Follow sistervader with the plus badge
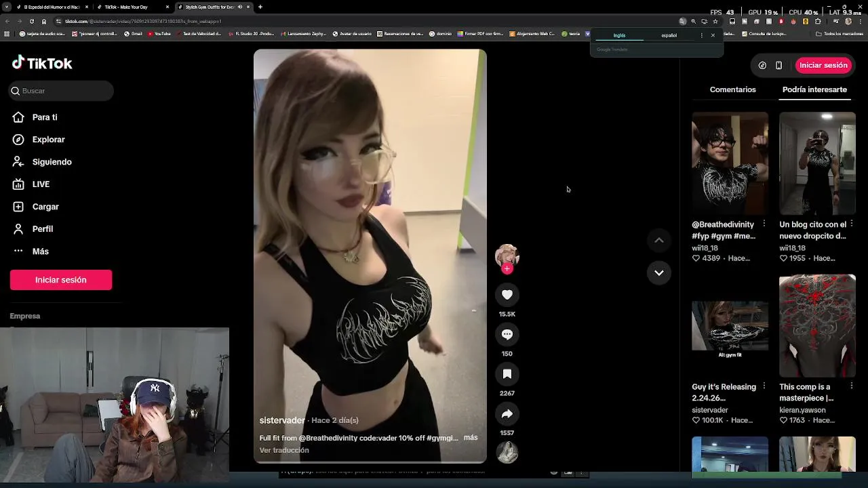868x488 pixels. (507, 268)
